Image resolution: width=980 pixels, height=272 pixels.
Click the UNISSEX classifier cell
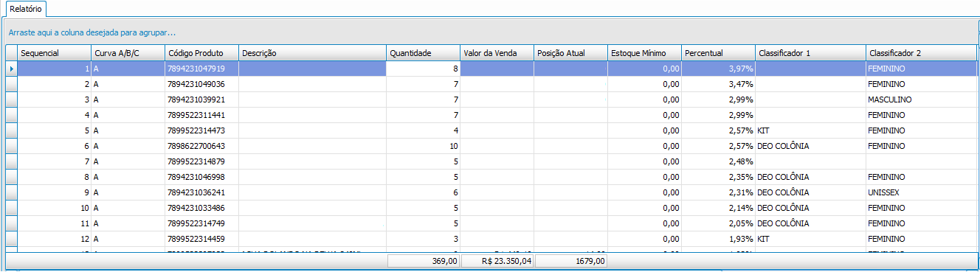tap(922, 192)
